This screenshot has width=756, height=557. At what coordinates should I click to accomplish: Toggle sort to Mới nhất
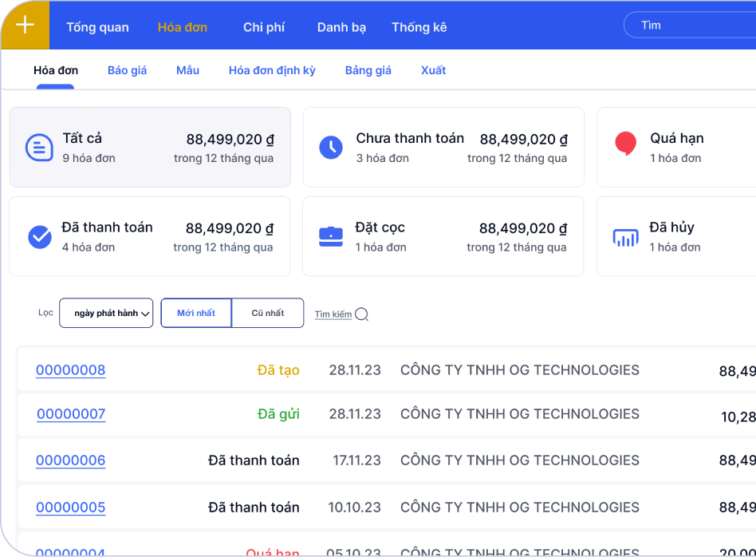tap(196, 313)
